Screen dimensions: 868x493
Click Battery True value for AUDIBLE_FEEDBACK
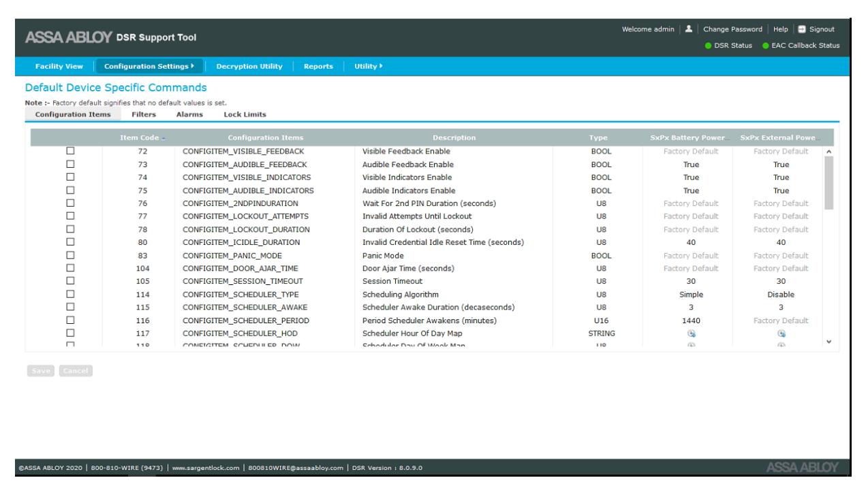[690, 165]
